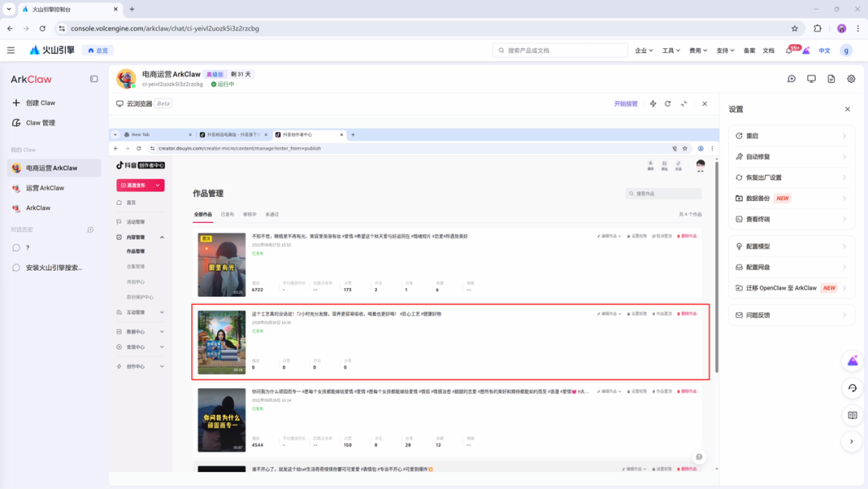Open the user avatar g in top bar
This screenshot has width=868, height=489.
[845, 51]
